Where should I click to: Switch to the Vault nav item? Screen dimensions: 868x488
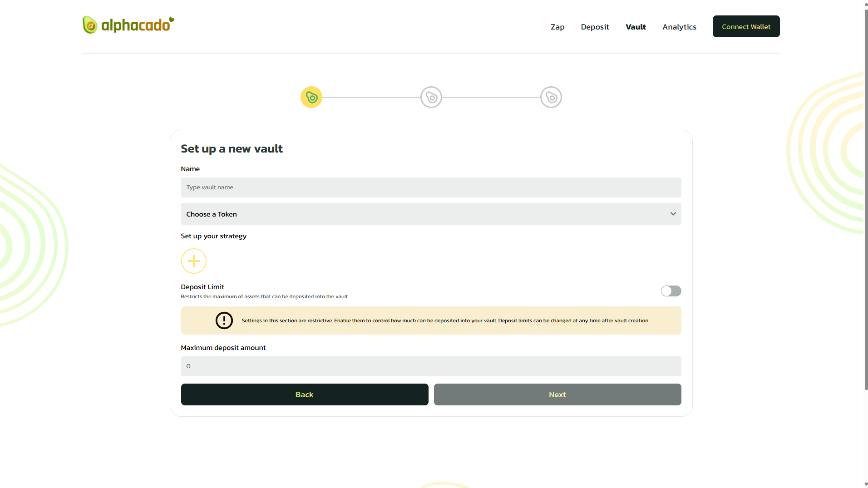point(636,27)
